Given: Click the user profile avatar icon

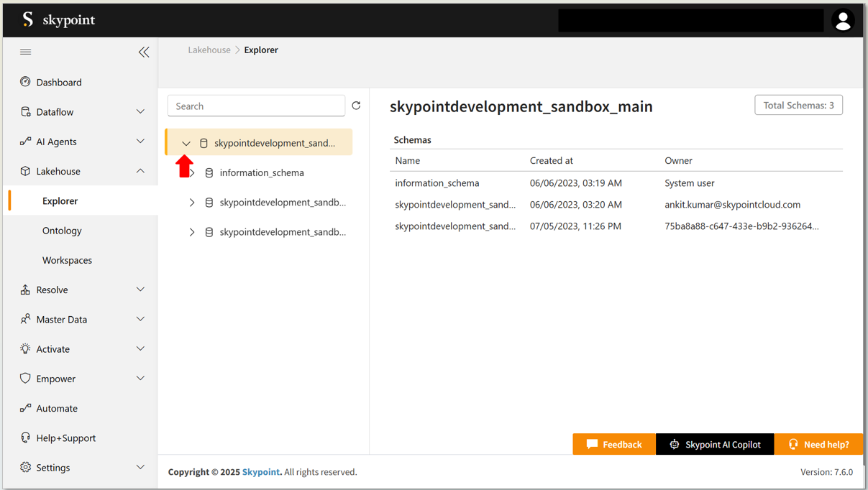Looking at the screenshot, I should [x=843, y=20].
